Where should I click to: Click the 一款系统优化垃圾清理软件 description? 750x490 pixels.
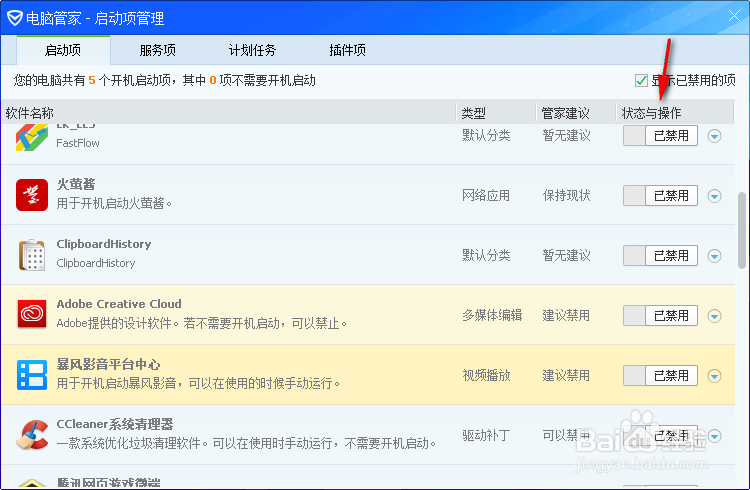246,443
